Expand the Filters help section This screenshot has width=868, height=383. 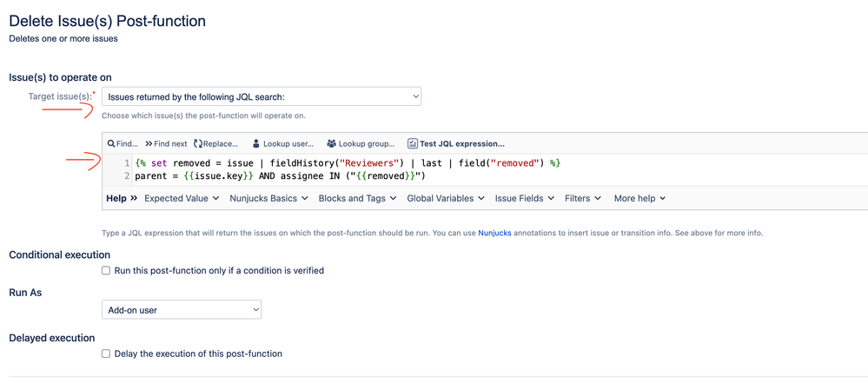click(x=583, y=198)
